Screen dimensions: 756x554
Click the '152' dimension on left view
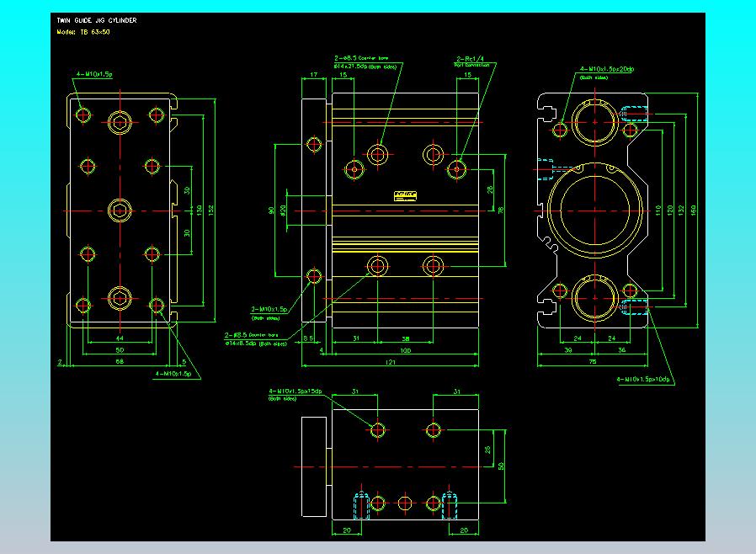click(211, 210)
